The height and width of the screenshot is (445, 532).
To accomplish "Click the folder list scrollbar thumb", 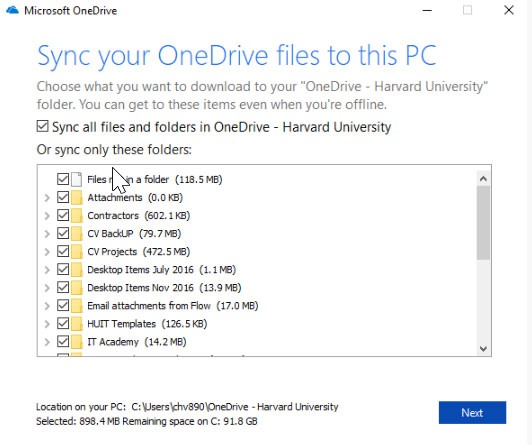I will (x=483, y=223).
